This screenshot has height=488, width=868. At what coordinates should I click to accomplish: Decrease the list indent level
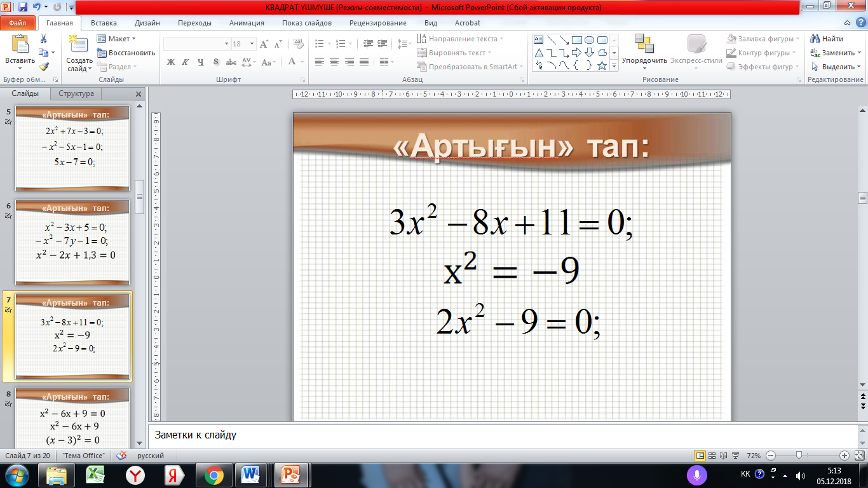pos(368,44)
